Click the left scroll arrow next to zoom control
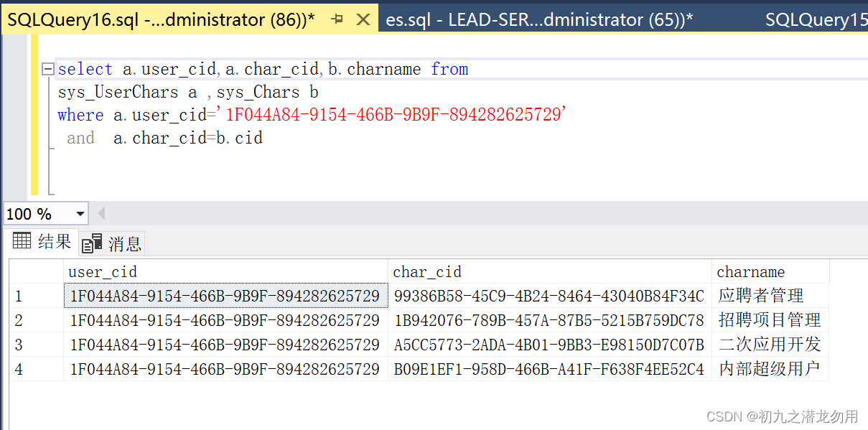The width and height of the screenshot is (868, 430). tap(101, 213)
